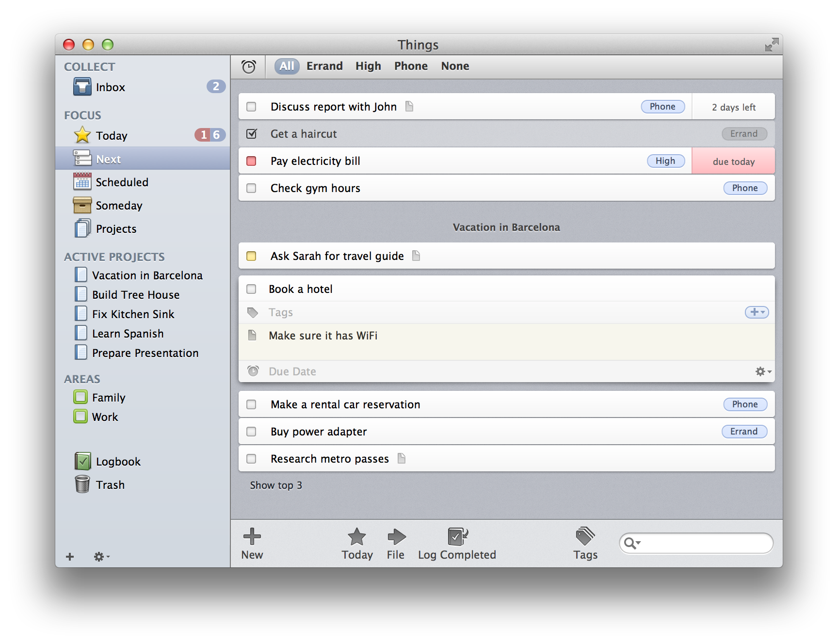Check the Buy power adapter checkbox
Image resolution: width=838 pixels, height=644 pixels.
point(251,432)
